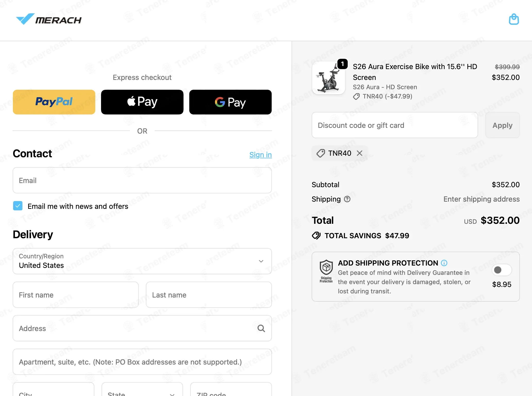This screenshot has height=396, width=532.
Task: Focus the Email input field
Action: click(142, 180)
